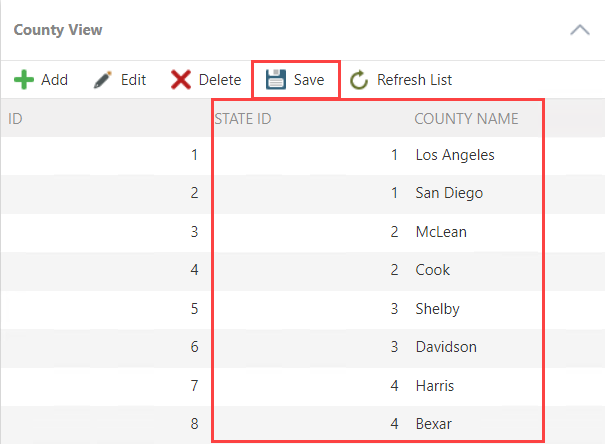The image size is (605, 444).
Task: Sort by the STATE ID column header
Action: 243,119
